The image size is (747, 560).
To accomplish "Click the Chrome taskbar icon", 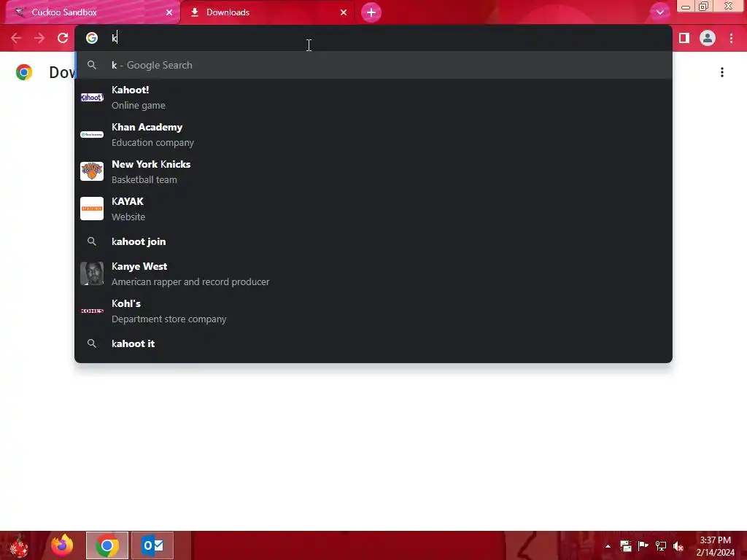I will point(107,545).
